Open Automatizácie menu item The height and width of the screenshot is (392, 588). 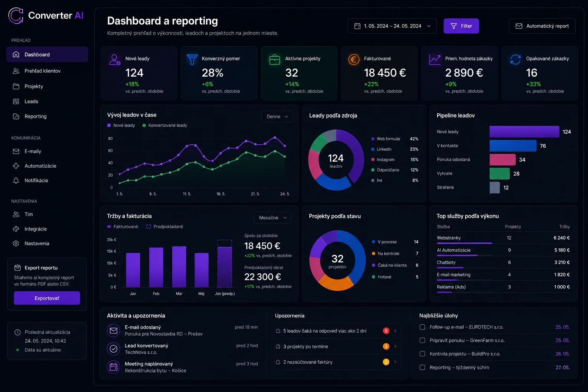click(47, 166)
